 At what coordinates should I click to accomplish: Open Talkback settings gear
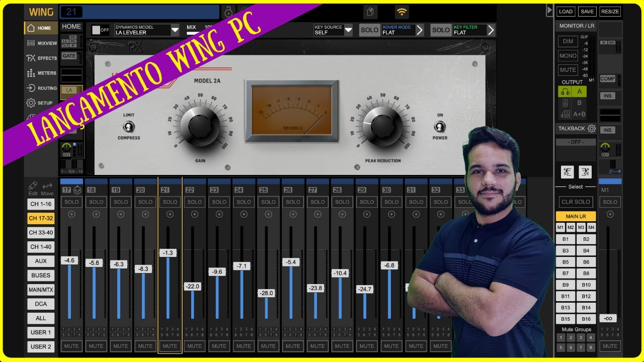[x=592, y=129]
